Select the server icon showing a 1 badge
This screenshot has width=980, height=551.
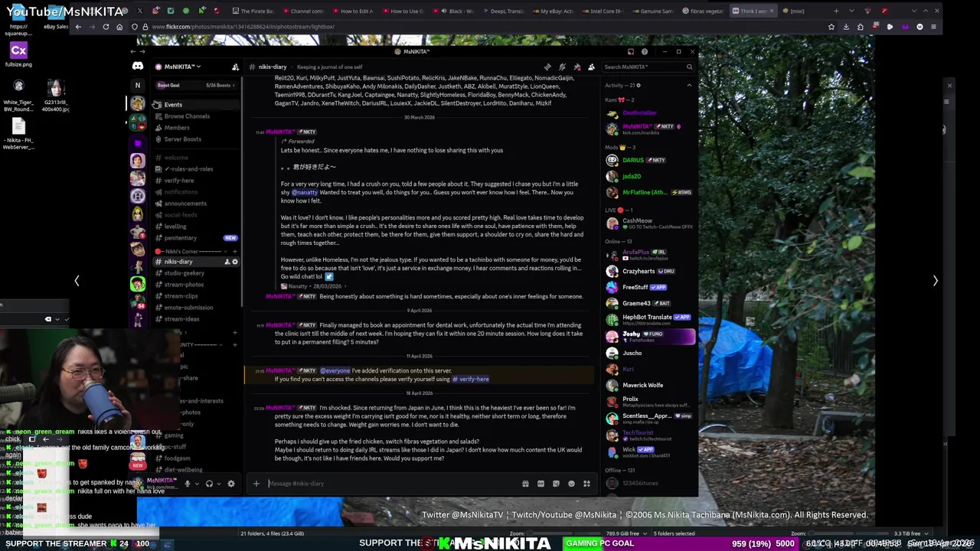pyautogui.click(x=138, y=231)
